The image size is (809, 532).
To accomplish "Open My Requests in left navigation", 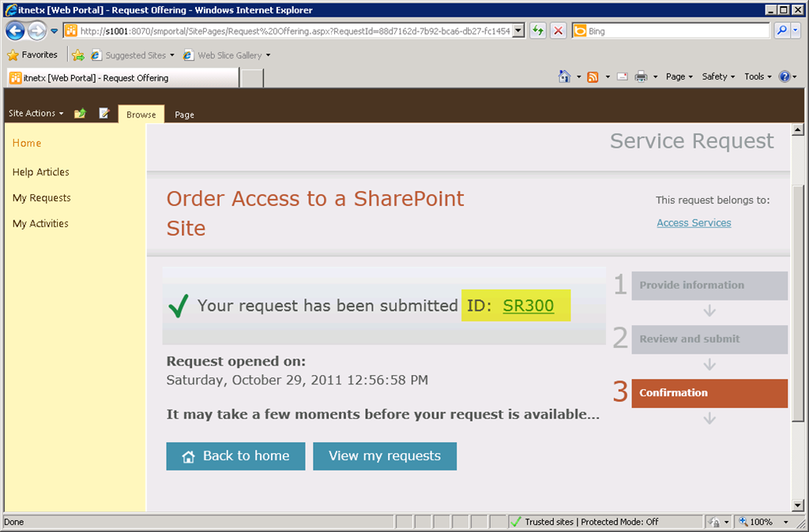I will (41, 198).
